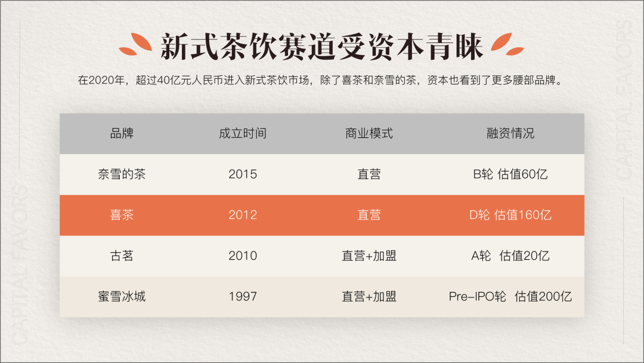The image size is (644, 363).
Task: Click 直营 in the 喜茶 row
Action: point(369,214)
